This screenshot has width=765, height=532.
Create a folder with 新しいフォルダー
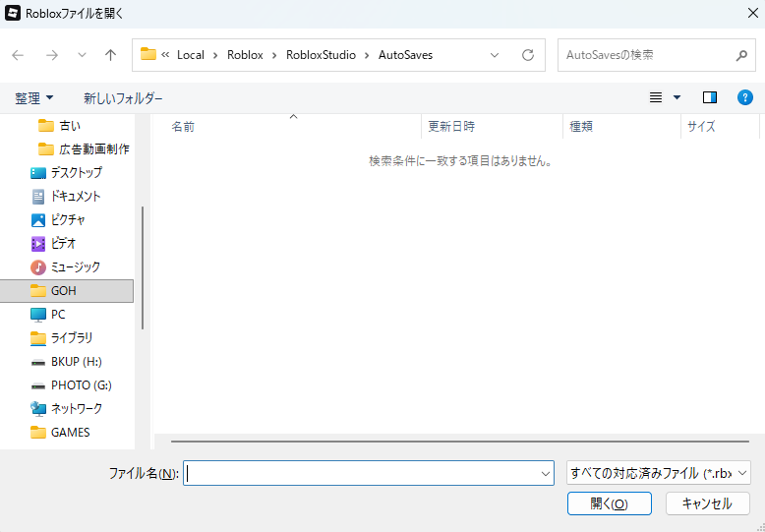coord(123,98)
